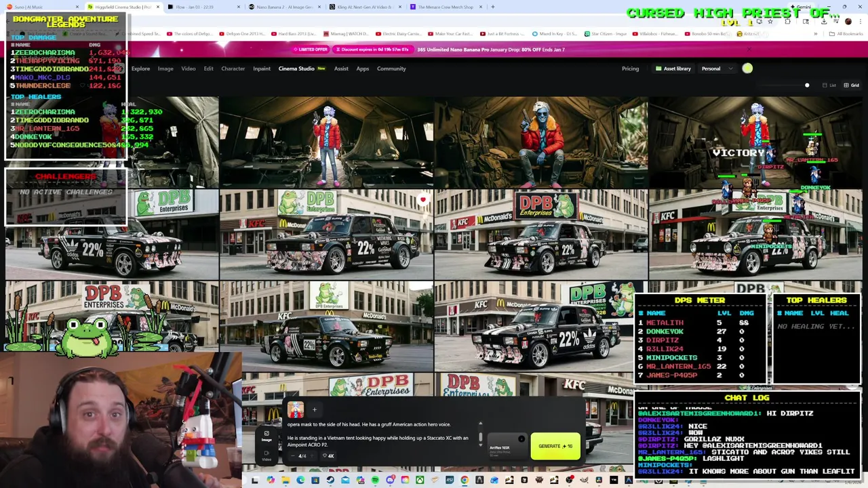Open the seated blue character tent image
Viewport: 868px width, 488px height.
click(x=541, y=142)
